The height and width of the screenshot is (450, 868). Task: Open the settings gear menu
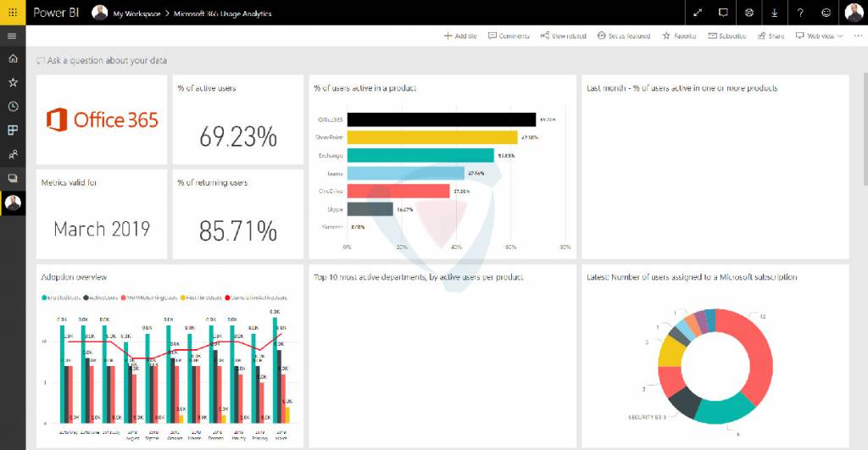749,13
